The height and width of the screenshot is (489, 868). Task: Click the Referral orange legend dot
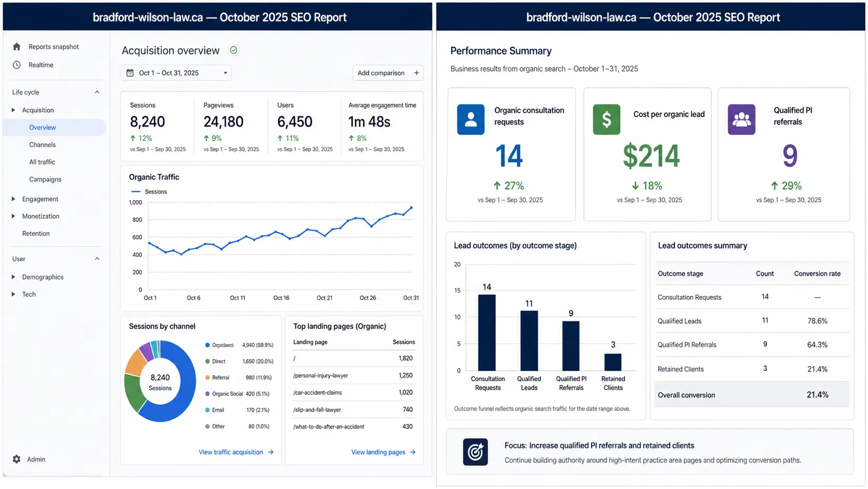[208, 377]
